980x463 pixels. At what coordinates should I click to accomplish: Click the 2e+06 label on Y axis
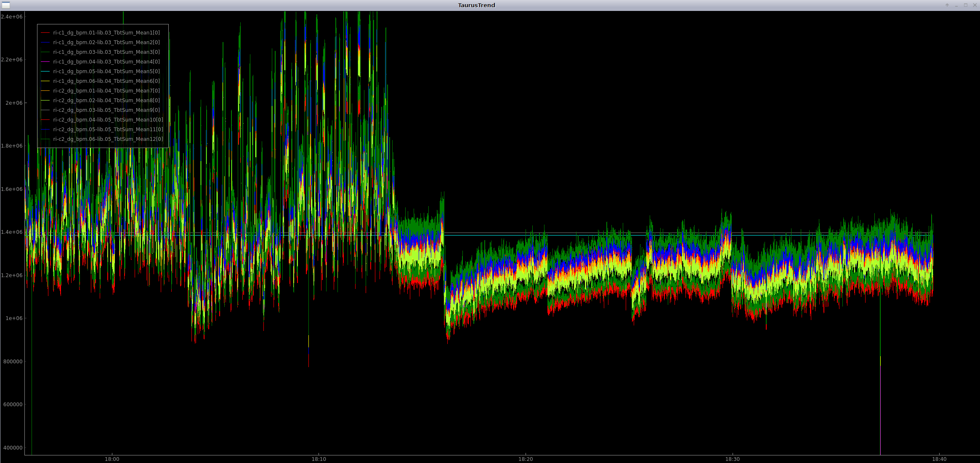tap(13, 103)
